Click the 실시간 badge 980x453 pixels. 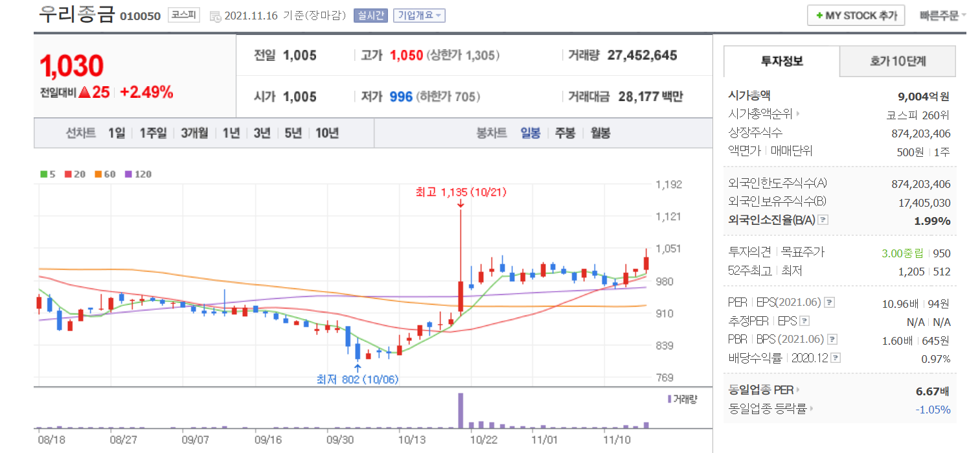(x=370, y=16)
